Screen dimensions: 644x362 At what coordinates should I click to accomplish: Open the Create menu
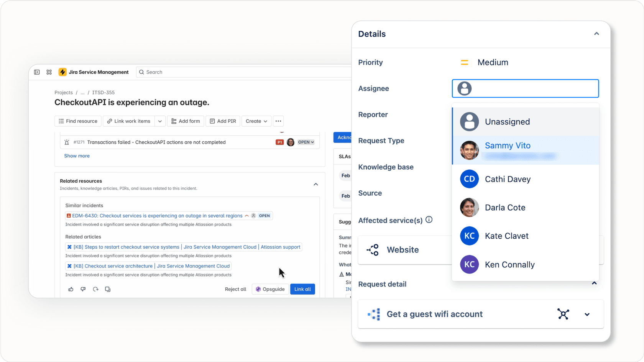(256, 121)
